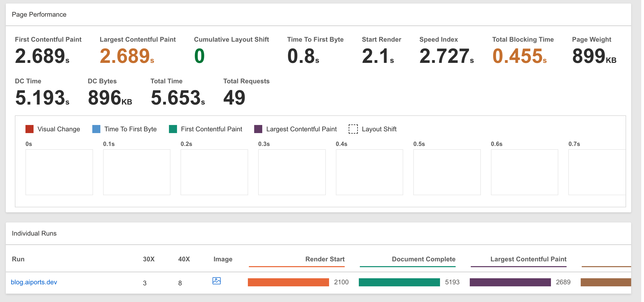The image size is (644, 302).
Task: Select the 0.3s filmstrip frame
Action: 292,172
